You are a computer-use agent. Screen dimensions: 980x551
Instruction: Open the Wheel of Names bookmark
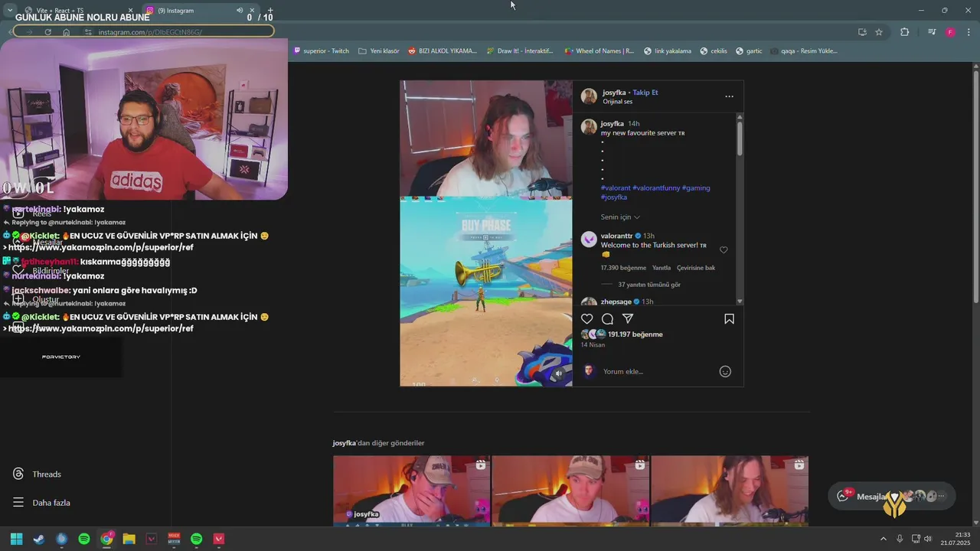point(599,51)
